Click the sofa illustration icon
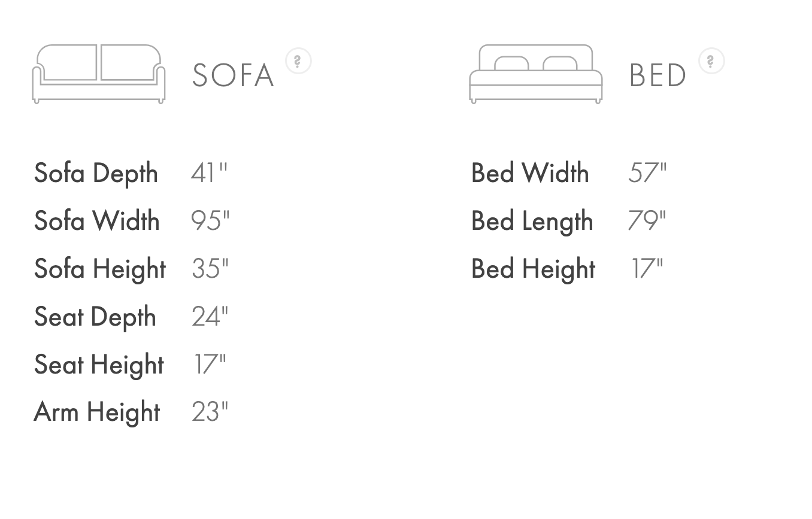The width and height of the screenshot is (812, 519). (99, 74)
